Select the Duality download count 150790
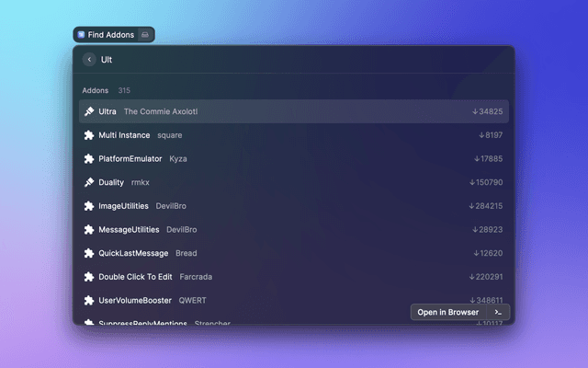Screen dimensions: 588x368 (x=485, y=182)
